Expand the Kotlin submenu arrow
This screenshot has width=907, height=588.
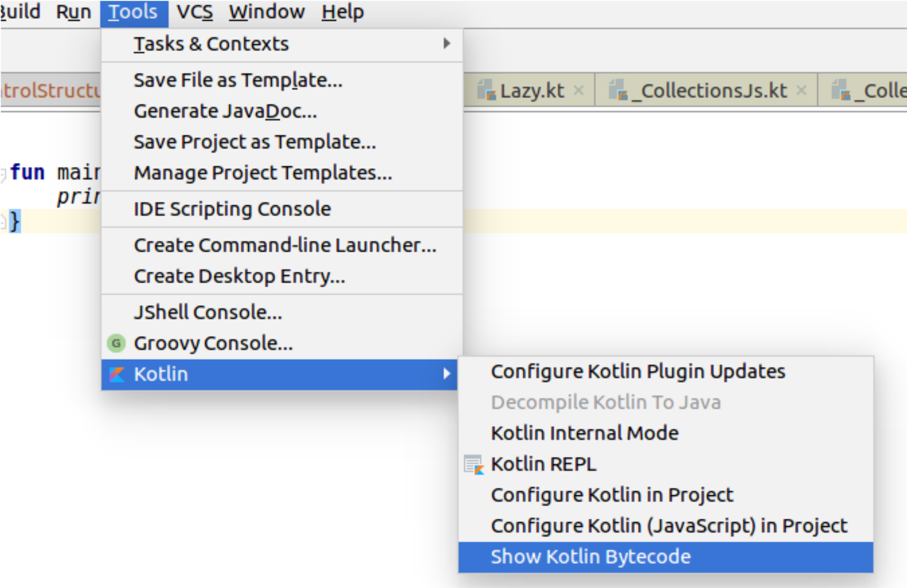(447, 374)
